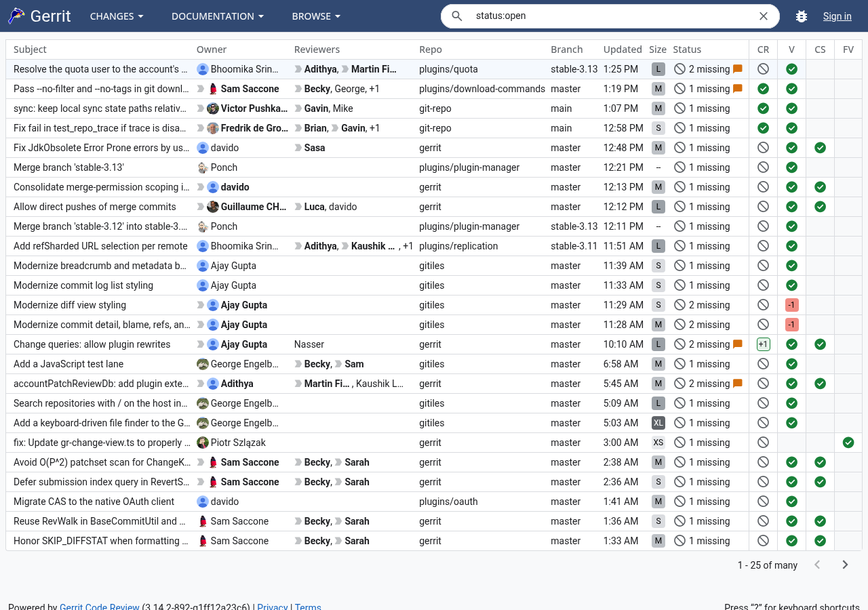The height and width of the screenshot is (610, 868).
Task: Click the CR green check on 'sync: keep local sync state' row
Action: point(763,108)
